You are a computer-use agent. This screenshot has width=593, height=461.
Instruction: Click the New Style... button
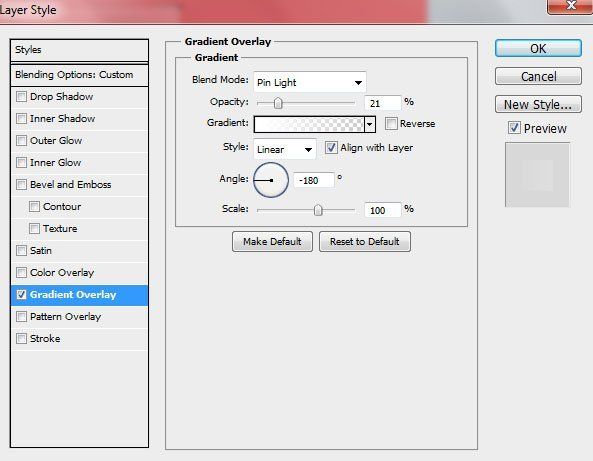[538, 104]
